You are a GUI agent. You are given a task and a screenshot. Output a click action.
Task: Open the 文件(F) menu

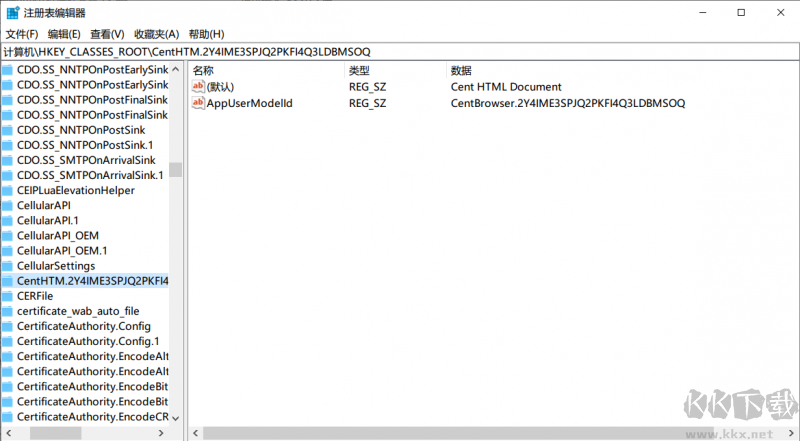click(x=21, y=34)
